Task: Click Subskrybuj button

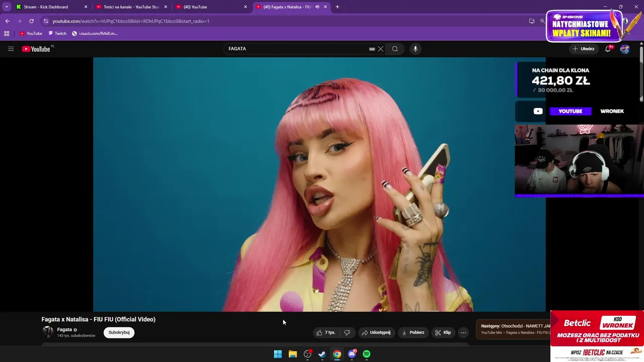Action: pyautogui.click(x=119, y=332)
